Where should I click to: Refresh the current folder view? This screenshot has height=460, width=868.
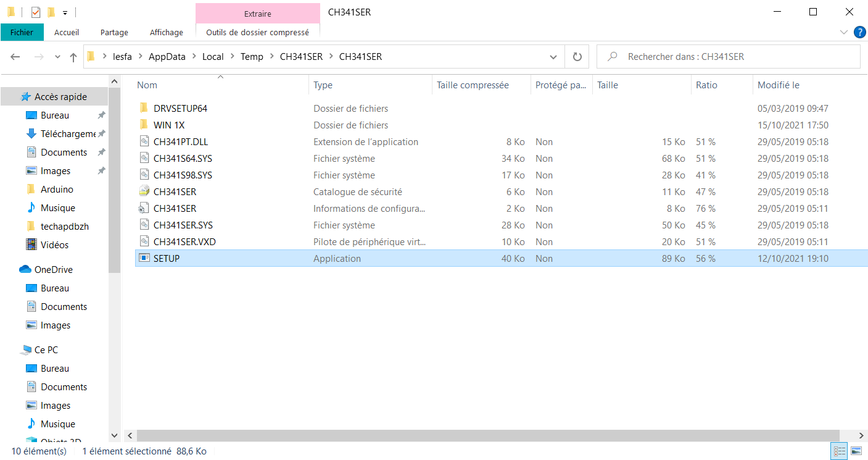click(x=577, y=57)
